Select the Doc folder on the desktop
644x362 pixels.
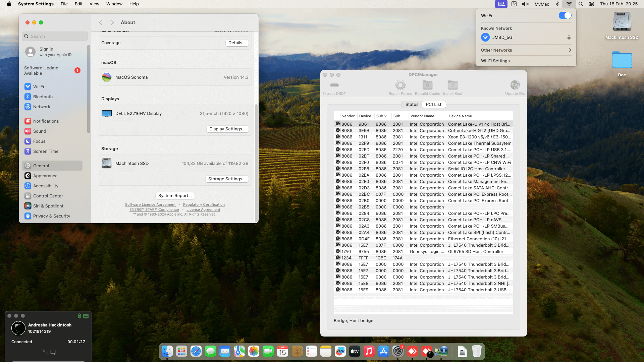[x=622, y=64]
